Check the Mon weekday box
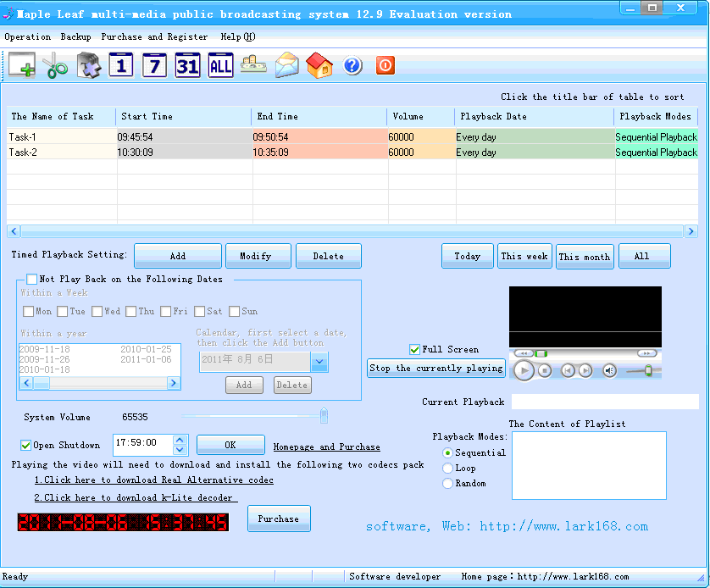The image size is (710, 588). (x=28, y=312)
